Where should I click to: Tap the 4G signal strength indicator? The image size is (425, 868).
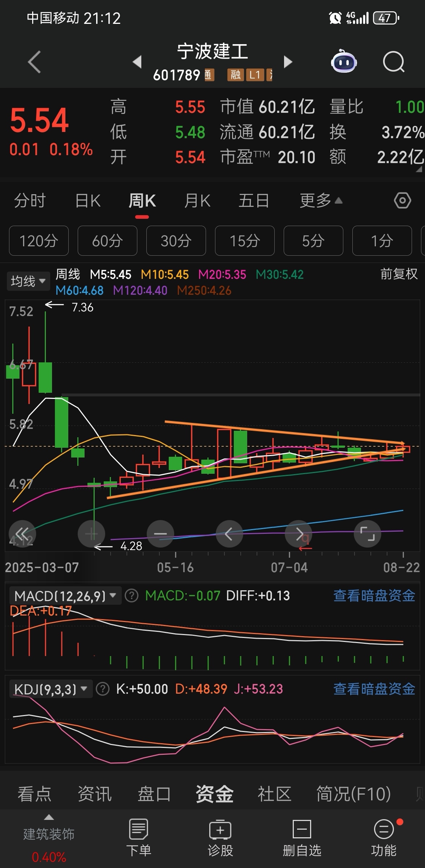pos(357,18)
